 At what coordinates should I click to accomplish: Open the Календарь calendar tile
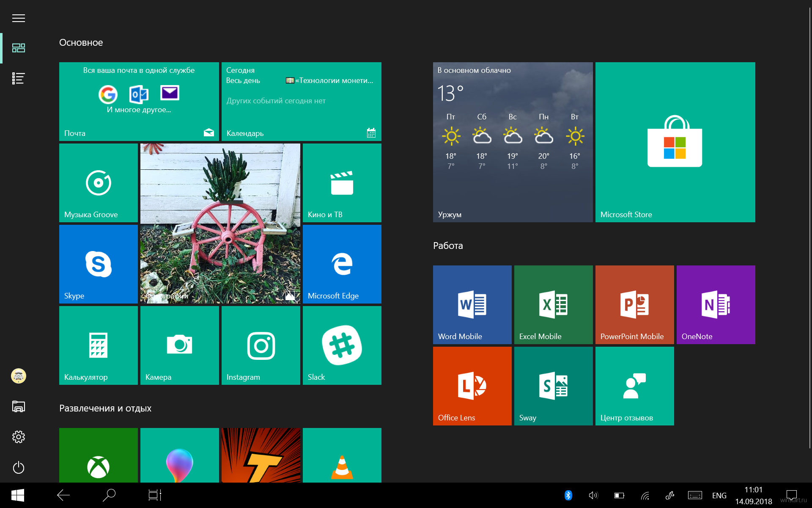coord(302,102)
